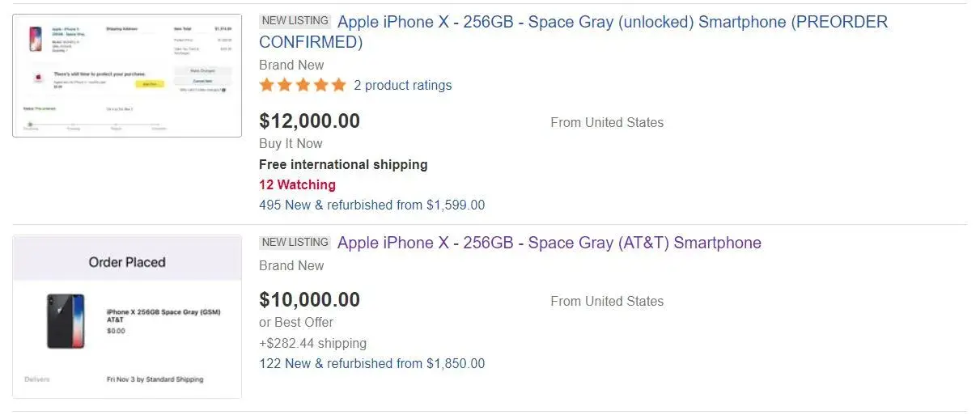980x419 pixels.
Task: Click the +$282.44 shipping text
Action: click(312, 343)
